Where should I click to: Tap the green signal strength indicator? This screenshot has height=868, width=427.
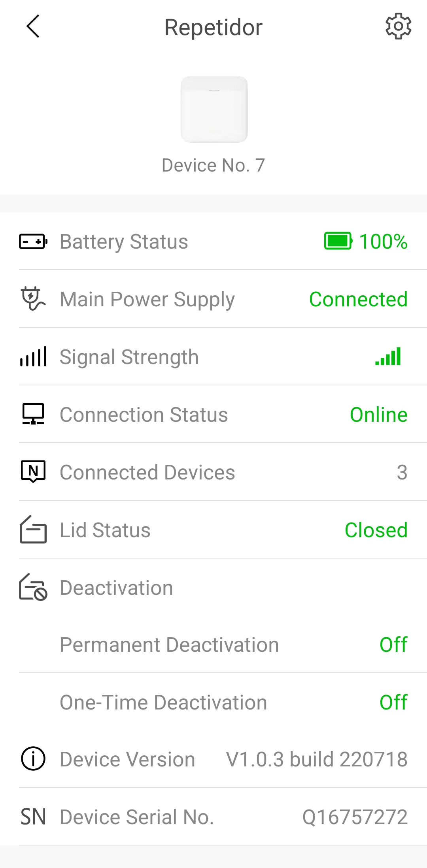pos(388,357)
